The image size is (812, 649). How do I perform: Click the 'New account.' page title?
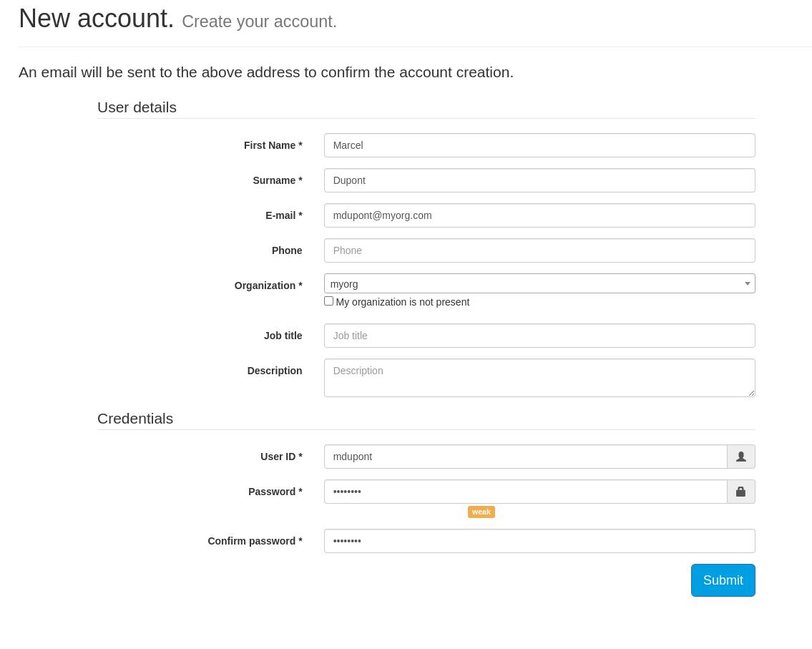(97, 19)
